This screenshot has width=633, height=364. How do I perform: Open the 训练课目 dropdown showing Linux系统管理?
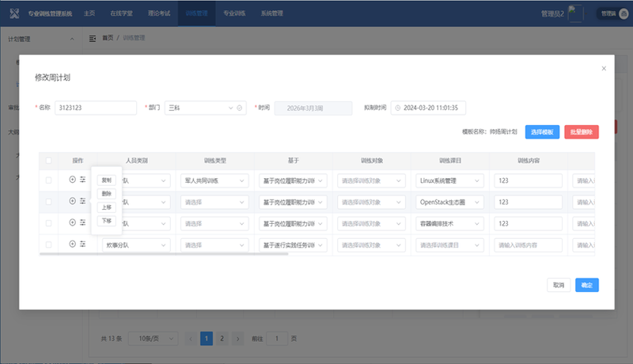(x=449, y=180)
